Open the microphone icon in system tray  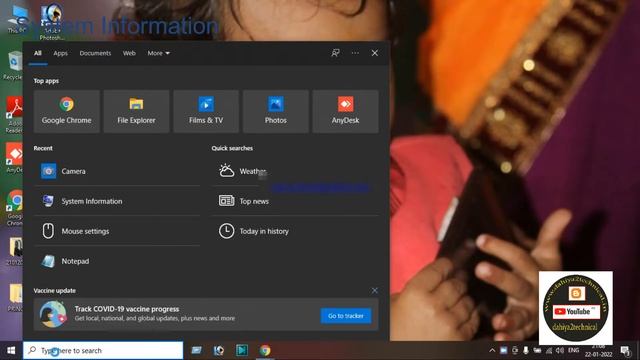(526, 350)
